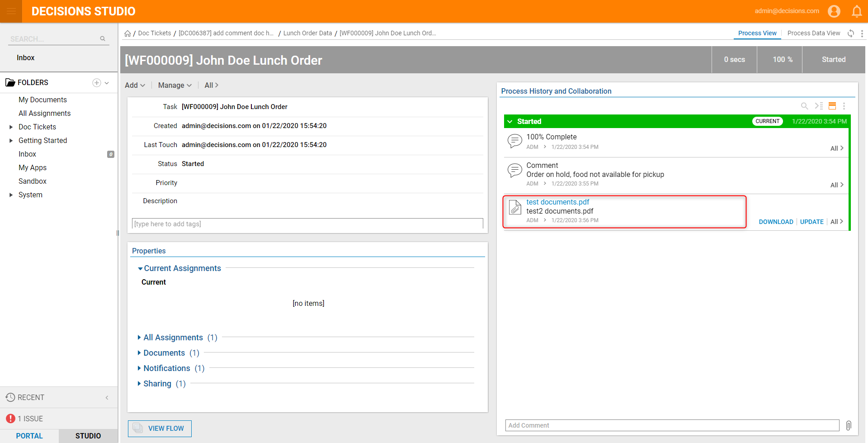The width and height of the screenshot is (868, 443).
Task: Collapse all history entries icon
Action: pyautogui.click(x=819, y=106)
